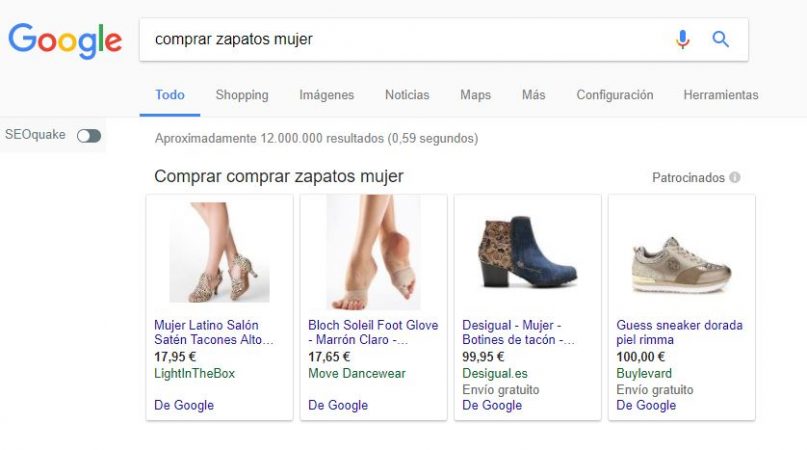
Task: Click the blue search magnifier icon
Action: (720, 39)
